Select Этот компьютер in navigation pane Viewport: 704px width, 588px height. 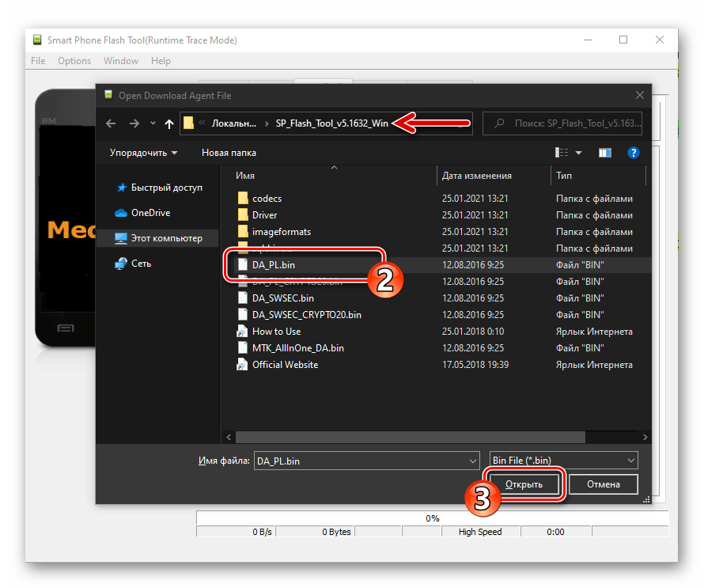click(x=157, y=238)
